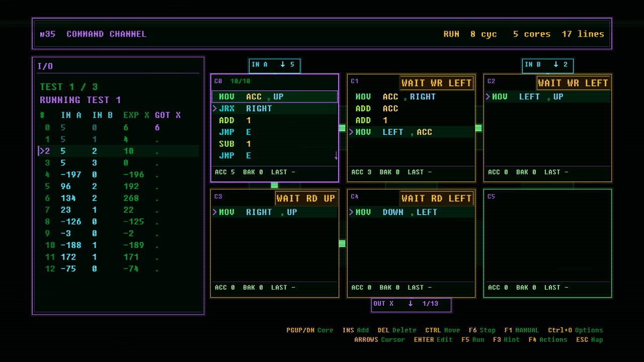The height and width of the screenshot is (362, 644).
Task: Open Ctrl+O Options
Action: pos(576,330)
